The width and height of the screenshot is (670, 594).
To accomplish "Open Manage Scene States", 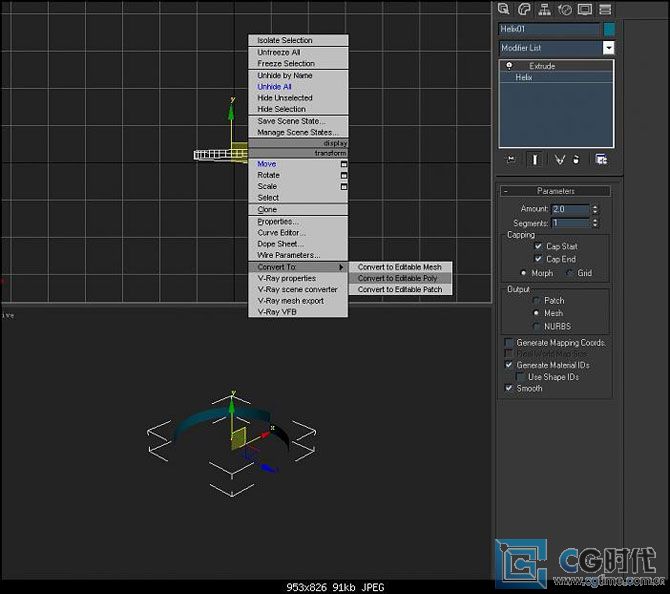I will tap(298, 132).
